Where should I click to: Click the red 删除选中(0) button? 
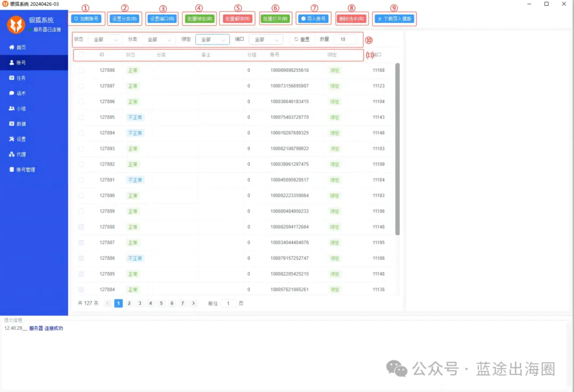point(351,19)
